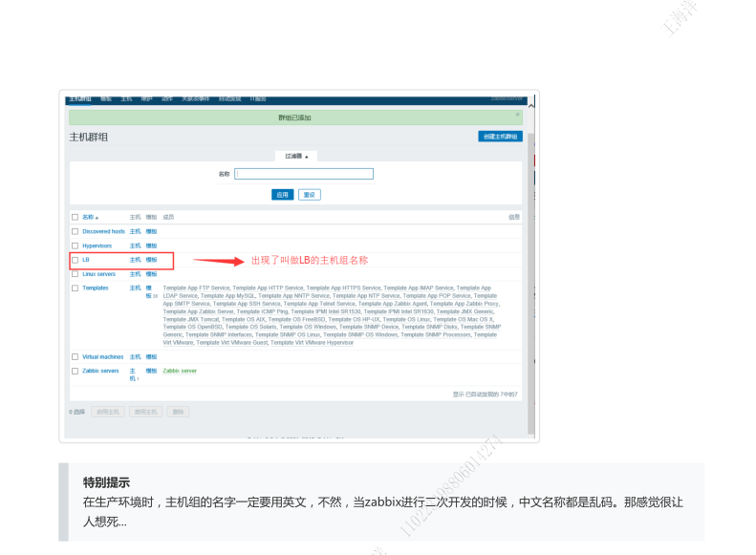Open the 模板 link in the LB row
The image size is (756, 555).
coord(151,260)
